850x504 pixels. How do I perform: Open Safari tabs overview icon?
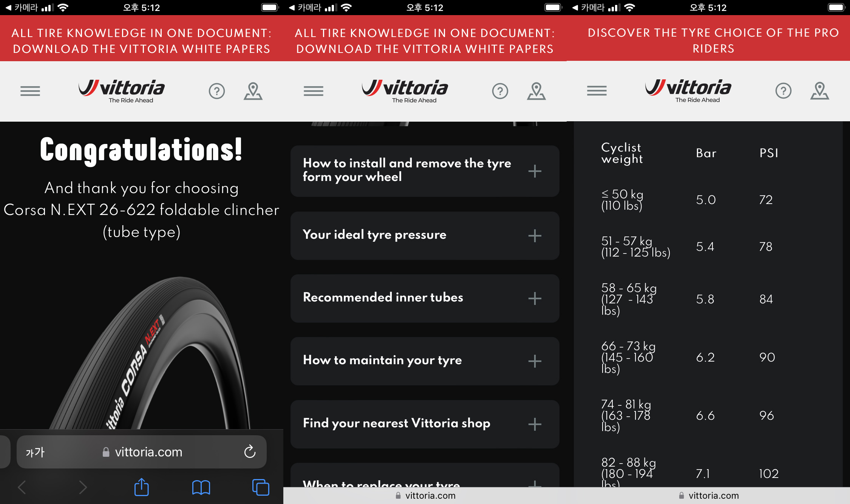(x=261, y=487)
